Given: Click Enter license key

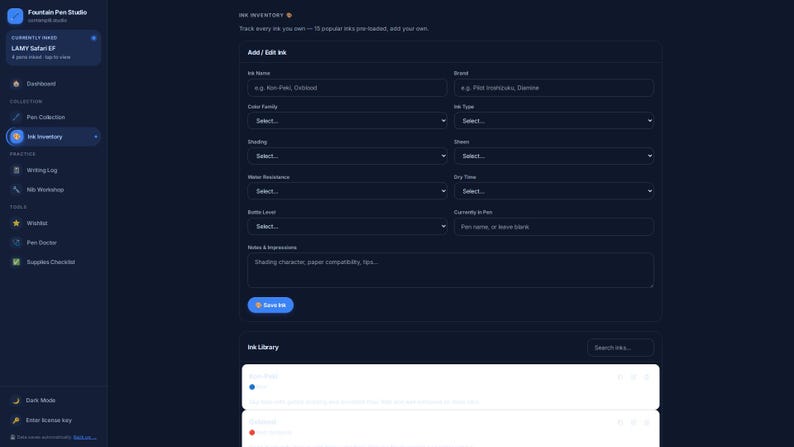Looking at the screenshot, I should [54, 420].
